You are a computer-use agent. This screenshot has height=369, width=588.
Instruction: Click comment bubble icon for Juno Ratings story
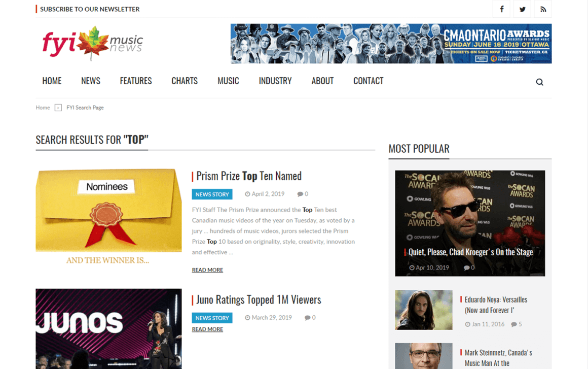coord(308,318)
